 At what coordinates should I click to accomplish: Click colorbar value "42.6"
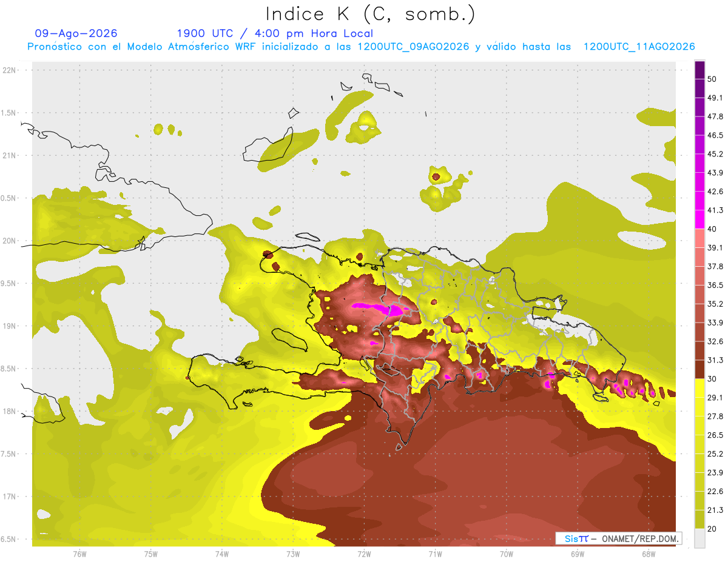pyautogui.click(x=715, y=192)
